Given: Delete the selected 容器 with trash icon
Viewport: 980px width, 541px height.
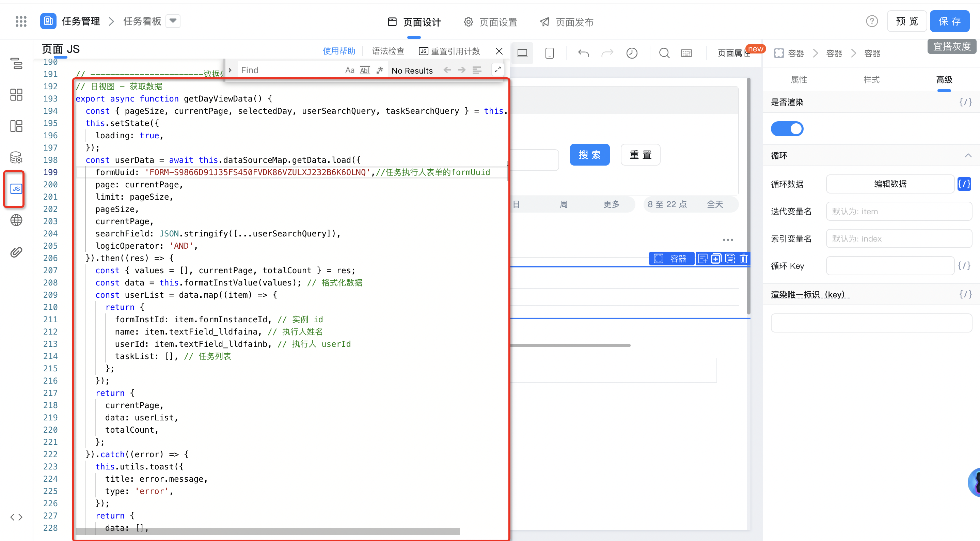Looking at the screenshot, I should (x=743, y=259).
